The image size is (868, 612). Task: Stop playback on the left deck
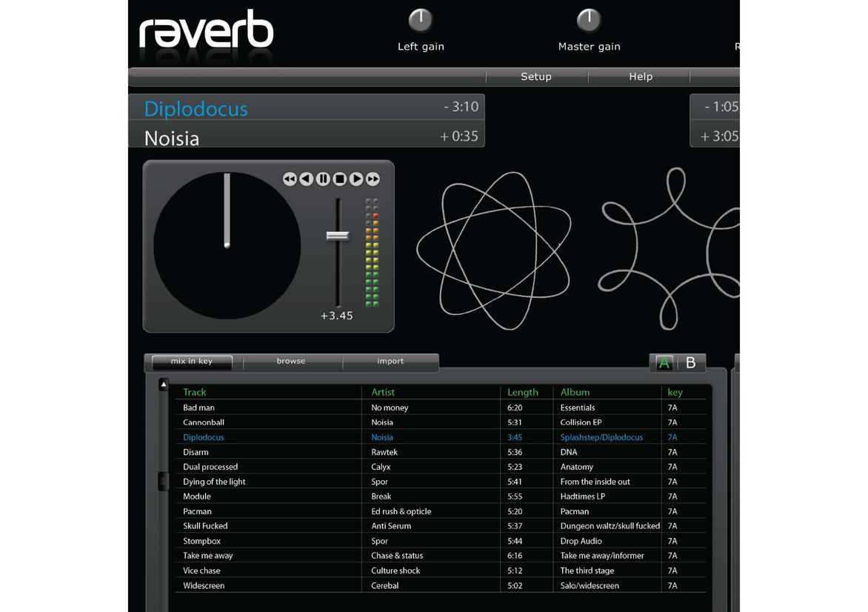[340, 179]
